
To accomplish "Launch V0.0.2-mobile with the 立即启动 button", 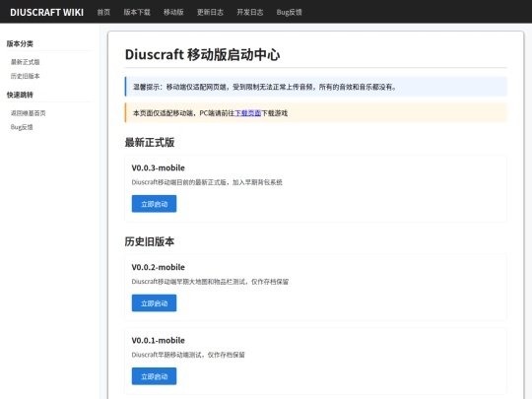I will pos(154,303).
